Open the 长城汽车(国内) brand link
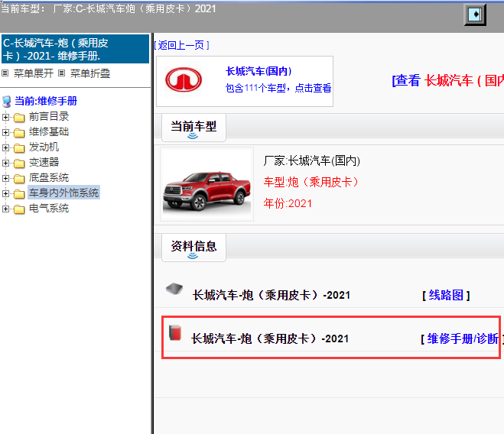The height and width of the screenshot is (434, 504). [259, 71]
